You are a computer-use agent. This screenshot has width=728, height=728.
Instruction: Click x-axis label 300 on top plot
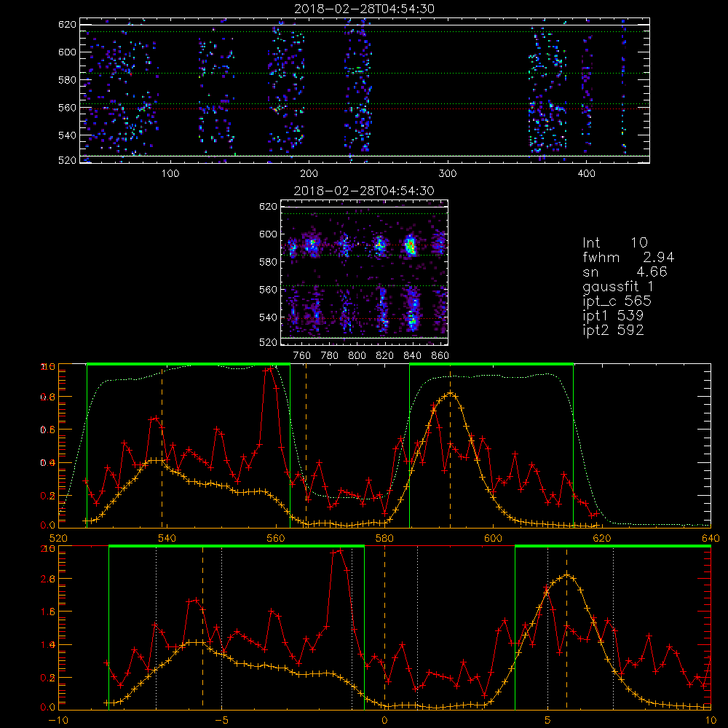tap(448, 174)
